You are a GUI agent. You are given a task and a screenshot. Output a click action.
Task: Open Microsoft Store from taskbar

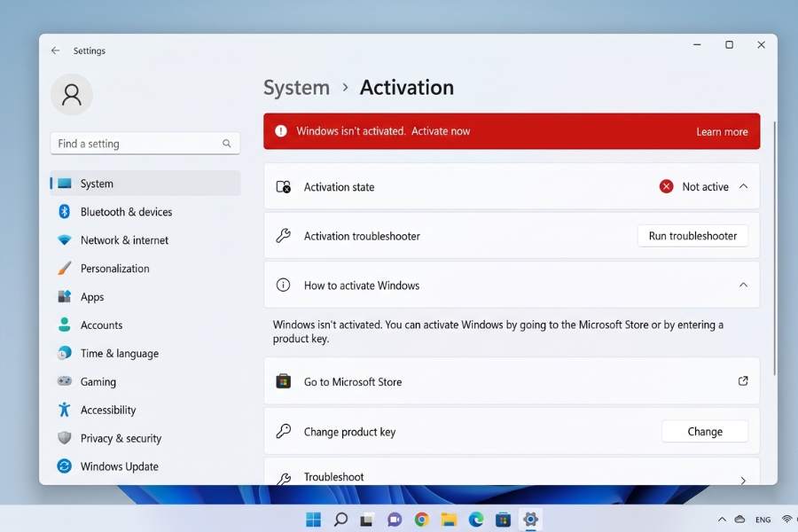[503, 520]
